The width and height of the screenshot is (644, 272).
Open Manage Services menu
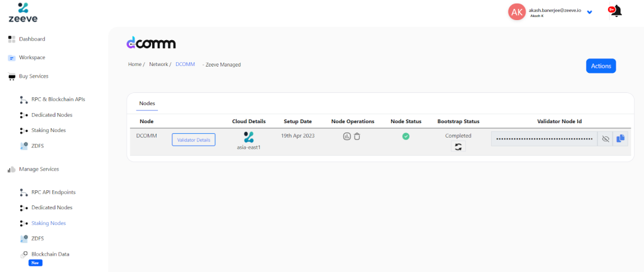point(39,169)
